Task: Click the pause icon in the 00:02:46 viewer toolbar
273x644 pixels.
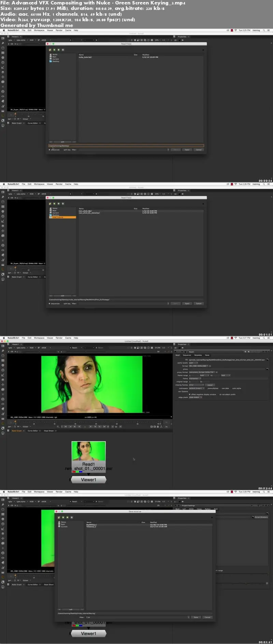Action: [152, 348]
